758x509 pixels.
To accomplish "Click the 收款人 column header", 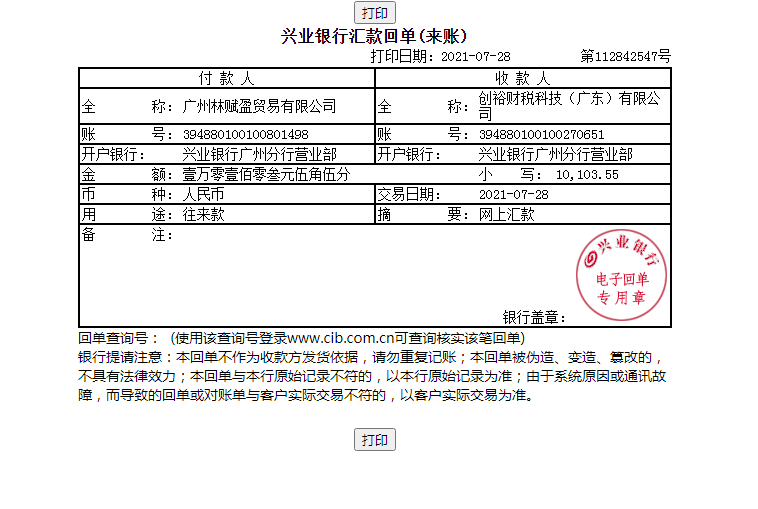I will click(x=523, y=78).
